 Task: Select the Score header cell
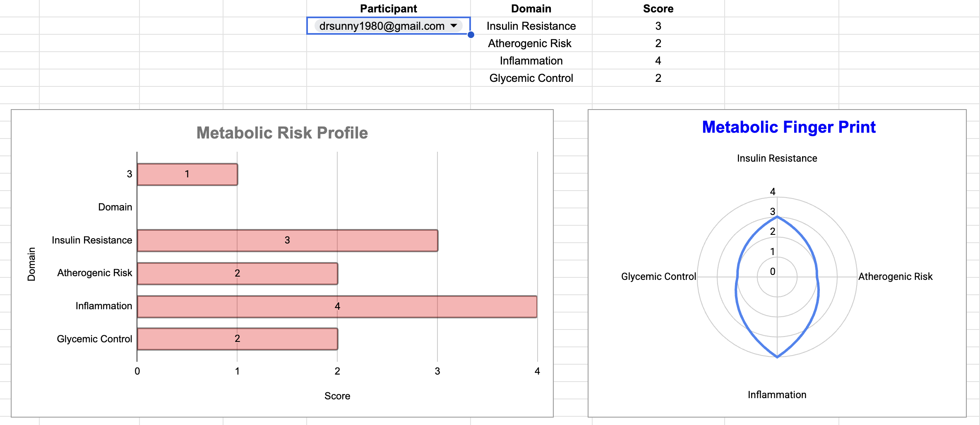point(658,8)
